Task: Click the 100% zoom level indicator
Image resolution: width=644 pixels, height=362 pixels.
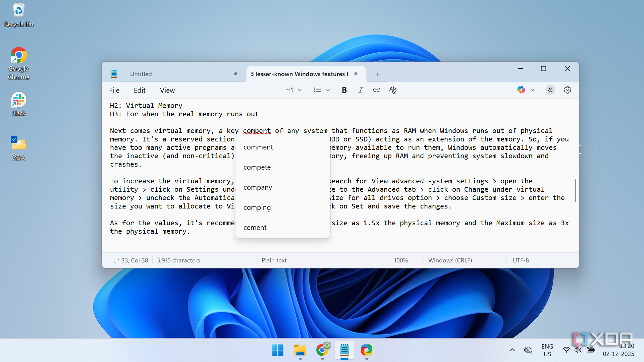Action: click(401, 260)
